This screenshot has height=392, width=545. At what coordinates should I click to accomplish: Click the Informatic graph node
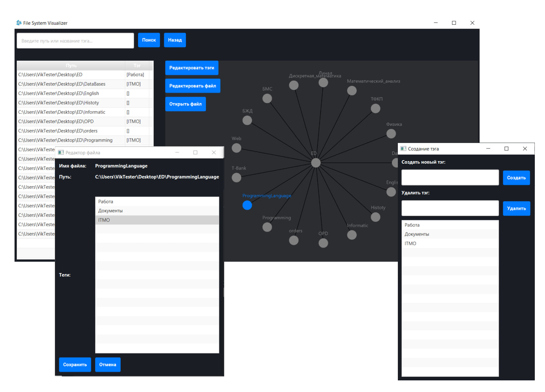[352, 235]
